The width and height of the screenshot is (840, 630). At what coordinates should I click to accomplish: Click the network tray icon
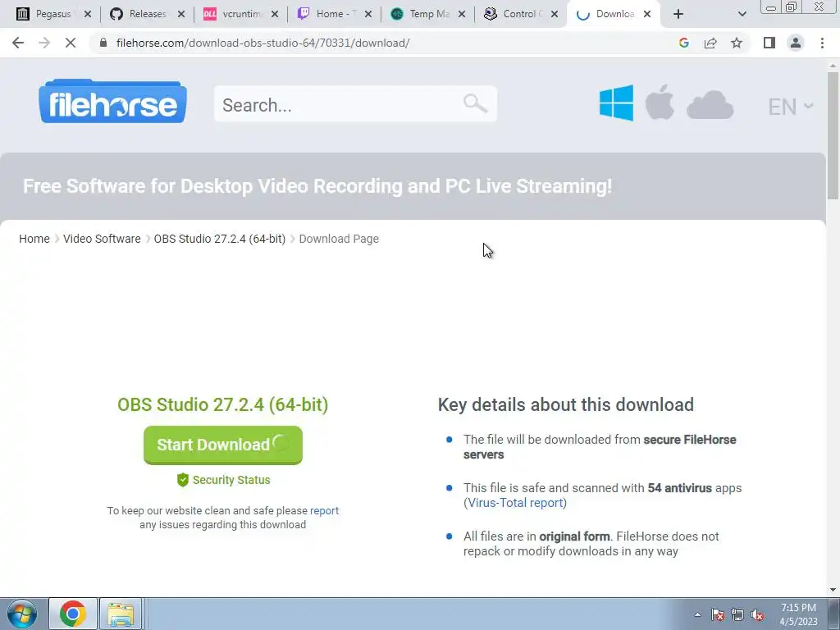pos(737,614)
